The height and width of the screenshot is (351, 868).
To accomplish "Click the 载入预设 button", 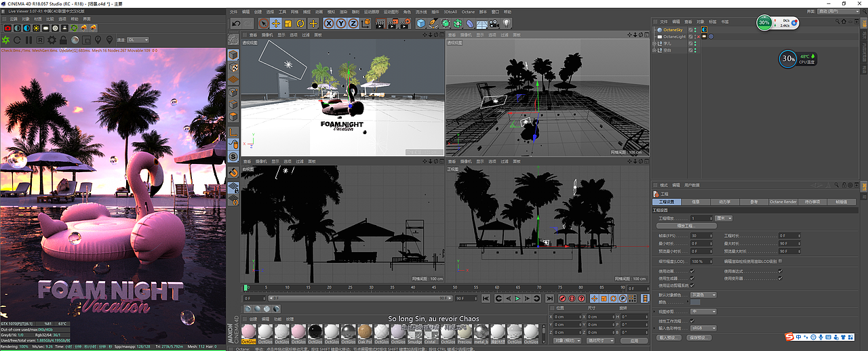I will coord(668,337).
